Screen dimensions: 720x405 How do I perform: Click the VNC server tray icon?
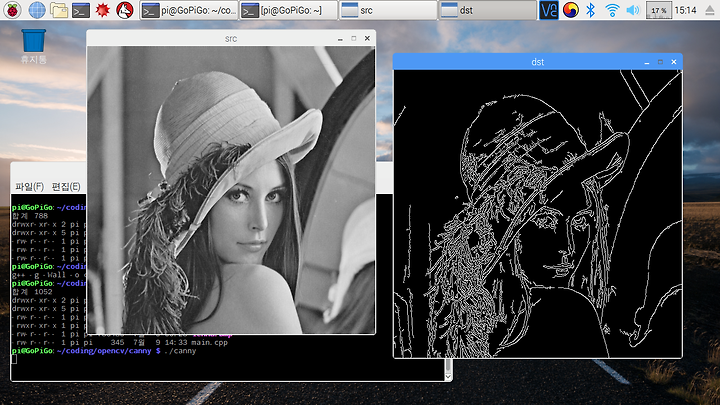549,10
